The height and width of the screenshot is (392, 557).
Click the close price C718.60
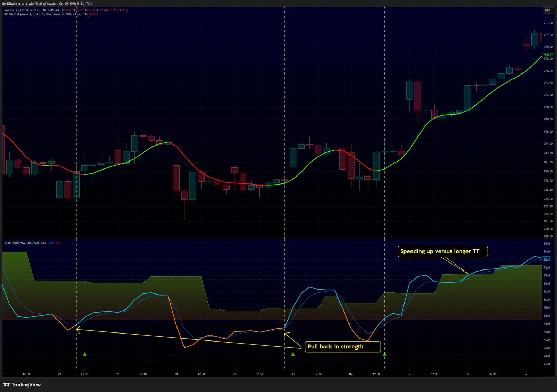pos(102,10)
